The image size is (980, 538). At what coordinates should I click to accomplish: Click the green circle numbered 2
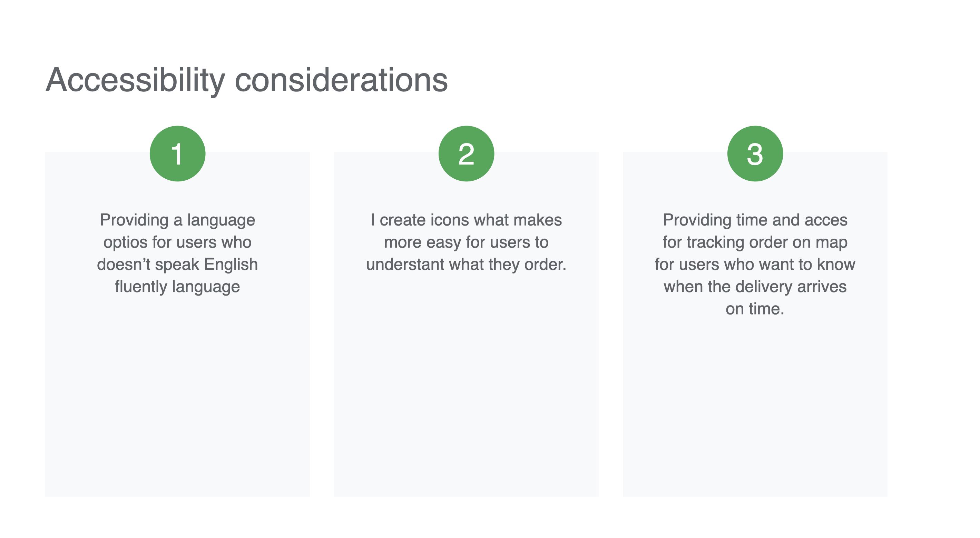(466, 153)
